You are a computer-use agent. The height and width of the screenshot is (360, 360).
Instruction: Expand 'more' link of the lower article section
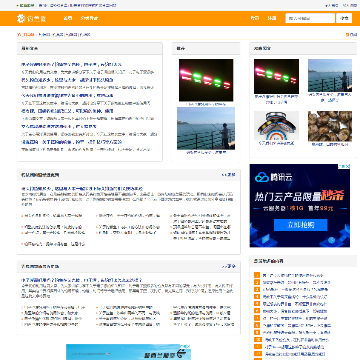tap(229, 266)
